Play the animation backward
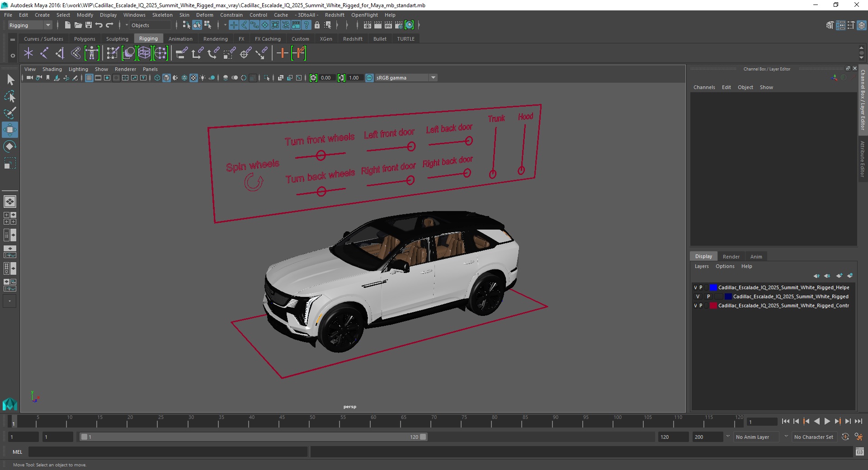 [816, 421]
